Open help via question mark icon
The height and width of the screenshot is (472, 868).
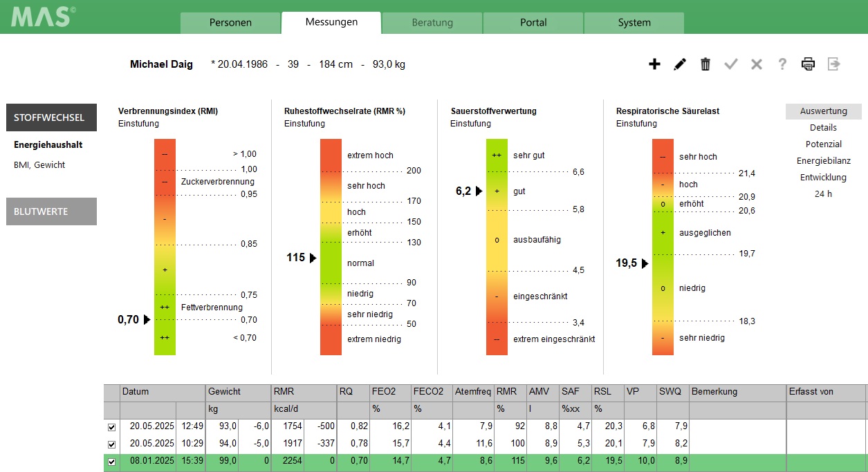click(782, 64)
